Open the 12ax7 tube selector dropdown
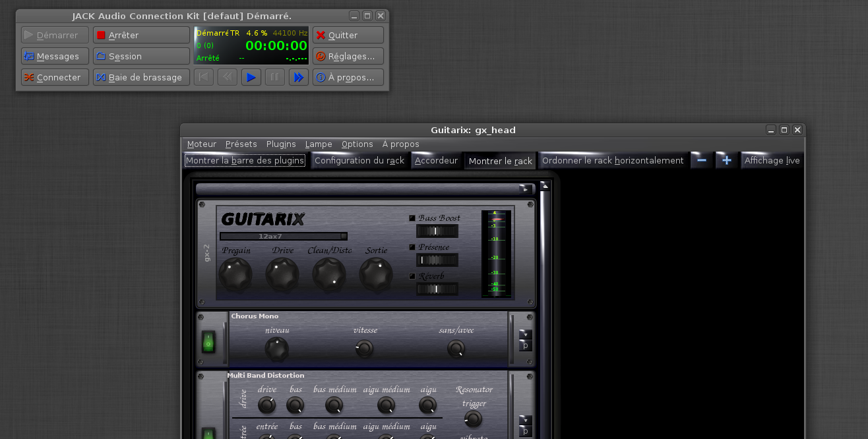The width and height of the screenshot is (868, 439). 284,236
